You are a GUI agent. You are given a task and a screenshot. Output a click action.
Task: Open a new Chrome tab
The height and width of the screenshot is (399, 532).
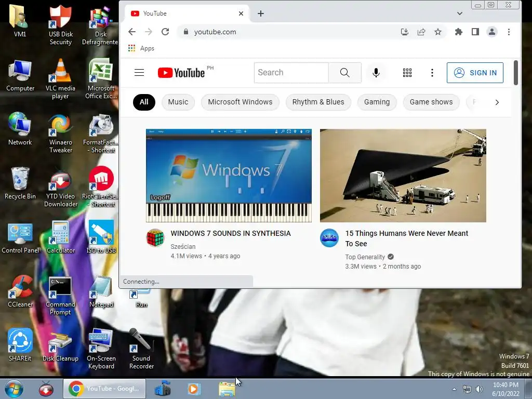(x=261, y=14)
